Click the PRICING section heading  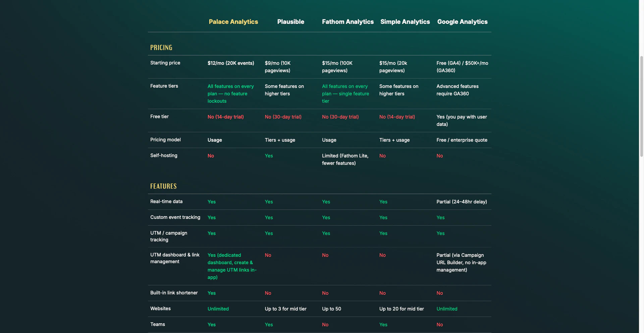point(161,48)
